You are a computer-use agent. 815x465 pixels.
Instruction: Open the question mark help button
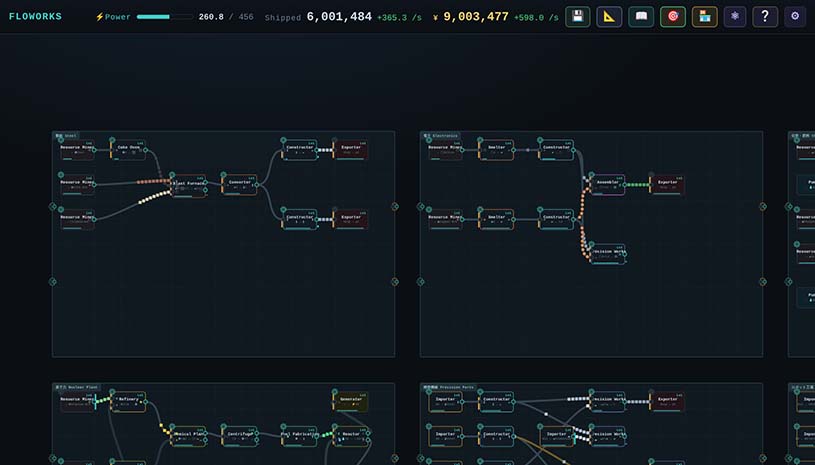point(765,17)
